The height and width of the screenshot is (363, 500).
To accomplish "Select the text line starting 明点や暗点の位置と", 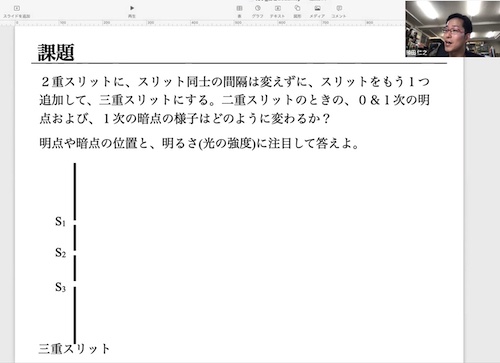I will click(199, 144).
